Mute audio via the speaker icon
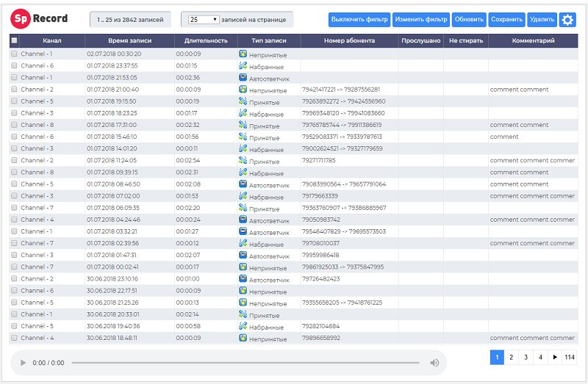Viewport: 588px width, 387px height. (434, 363)
